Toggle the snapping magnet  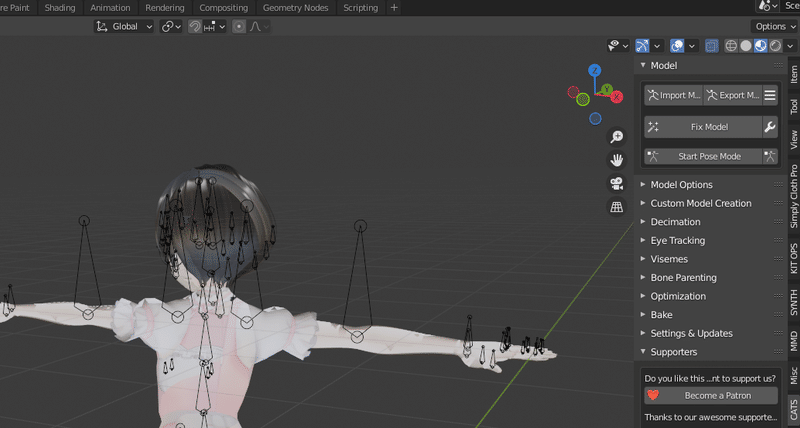[194, 27]
